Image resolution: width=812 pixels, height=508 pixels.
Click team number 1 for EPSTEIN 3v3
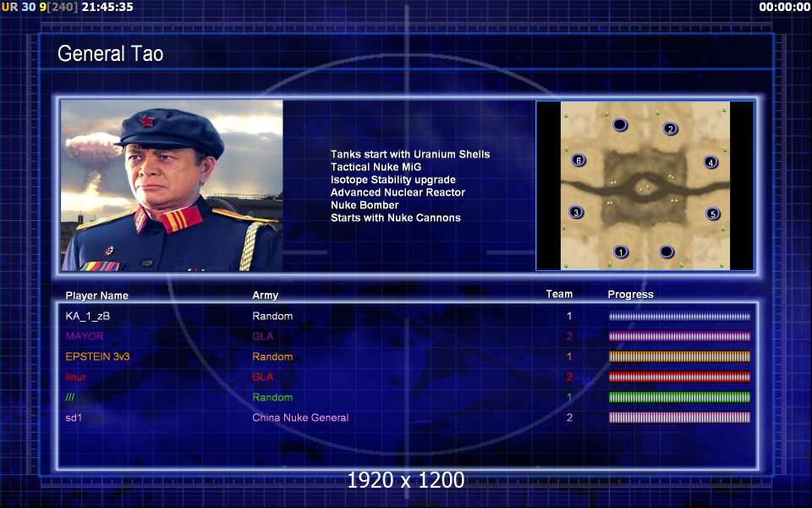point(569,356)
